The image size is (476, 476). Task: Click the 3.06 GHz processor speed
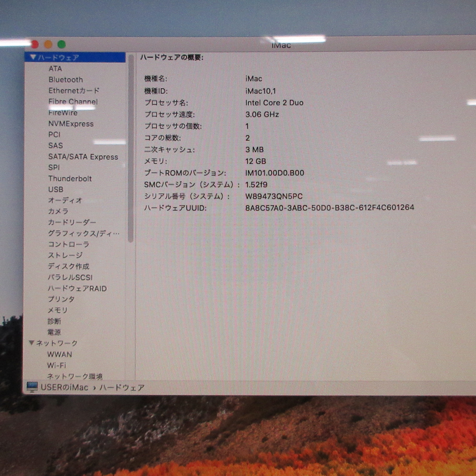click(x=262, y=115)
